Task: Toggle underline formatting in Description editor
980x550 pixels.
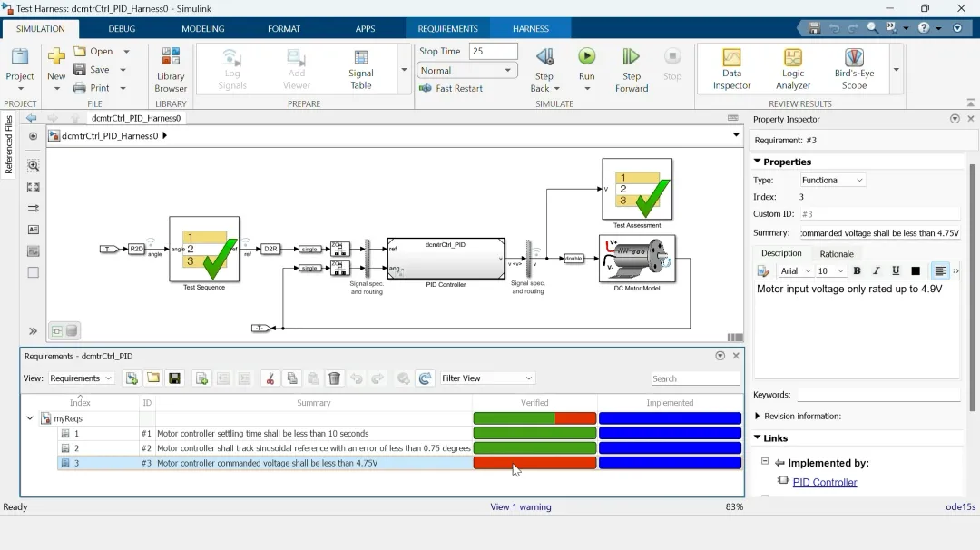Action: pos(896,270)
